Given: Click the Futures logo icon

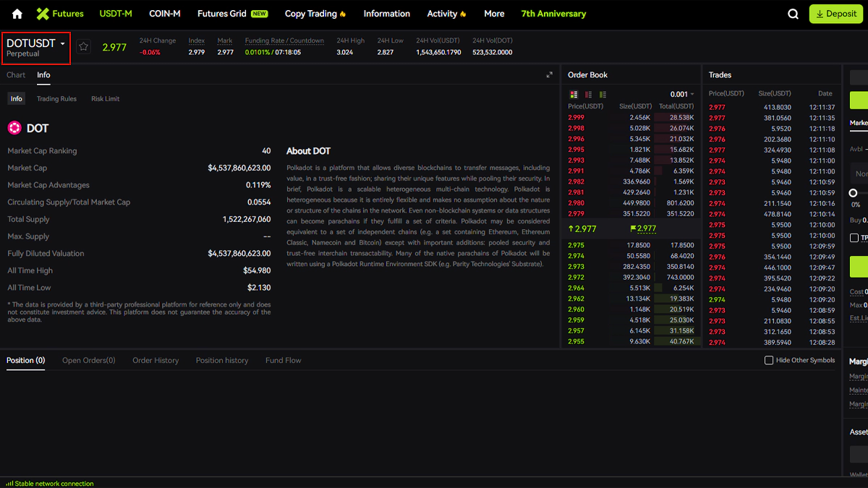Looking at the screenshot, I should 43,14.
